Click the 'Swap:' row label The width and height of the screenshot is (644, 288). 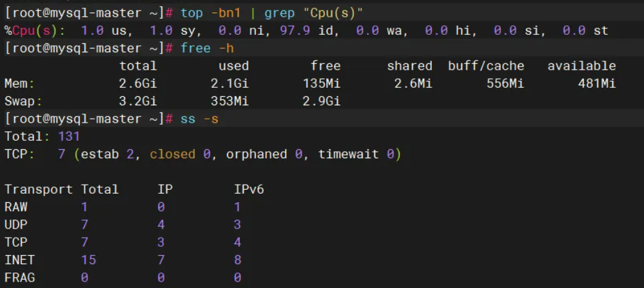[23, 101]
